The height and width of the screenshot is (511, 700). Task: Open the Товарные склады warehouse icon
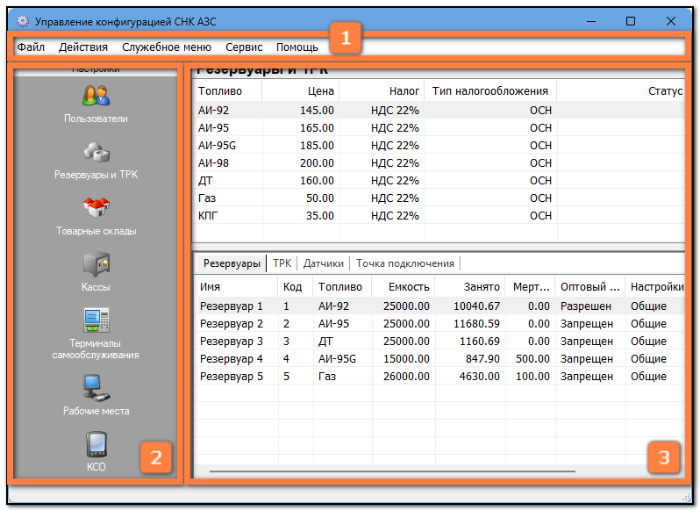coord(96,208)
